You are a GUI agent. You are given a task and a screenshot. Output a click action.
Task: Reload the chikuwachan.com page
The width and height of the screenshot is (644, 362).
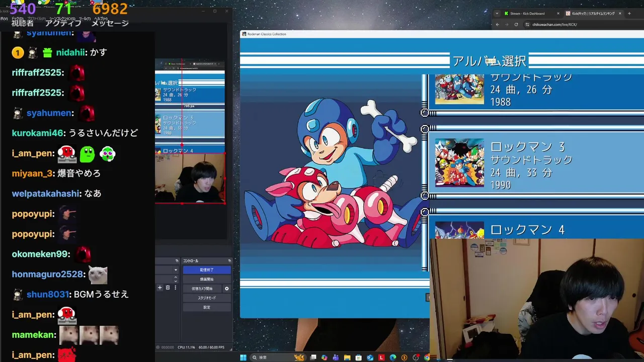(x=516, y=24)
